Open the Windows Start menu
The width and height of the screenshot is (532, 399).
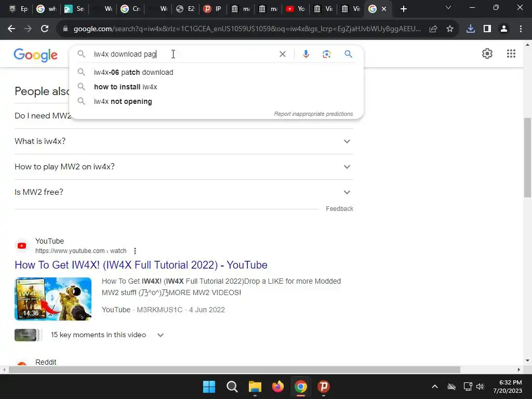pos(209,387)
